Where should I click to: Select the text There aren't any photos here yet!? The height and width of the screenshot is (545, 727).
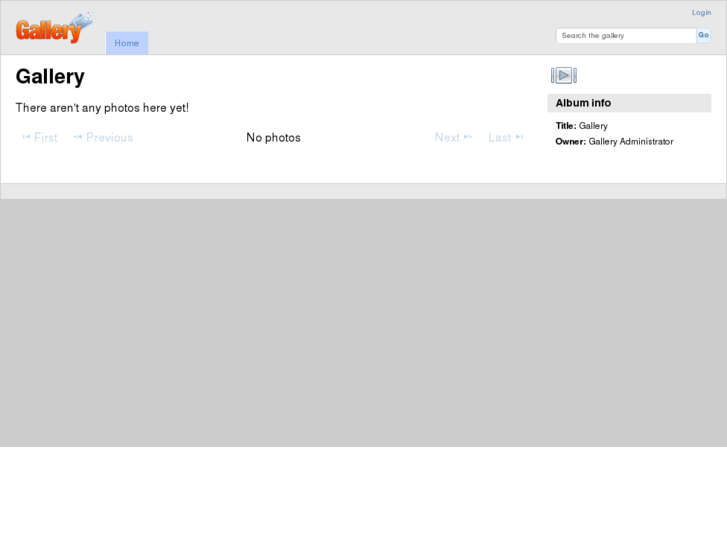pyautogui.click(x=102, y=108)
